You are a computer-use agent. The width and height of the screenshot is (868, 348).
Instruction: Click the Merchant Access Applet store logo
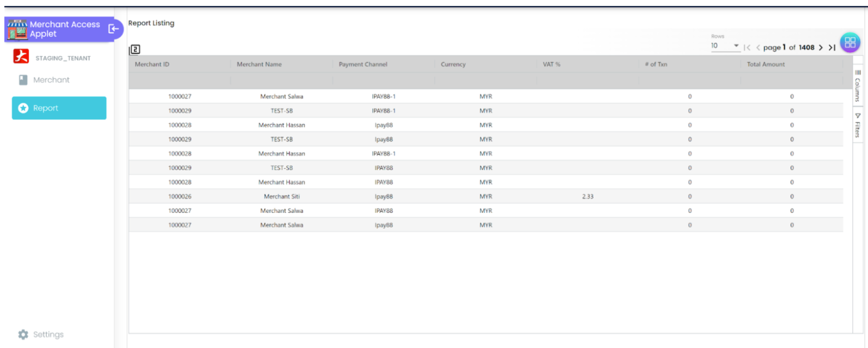click(17, 29)
